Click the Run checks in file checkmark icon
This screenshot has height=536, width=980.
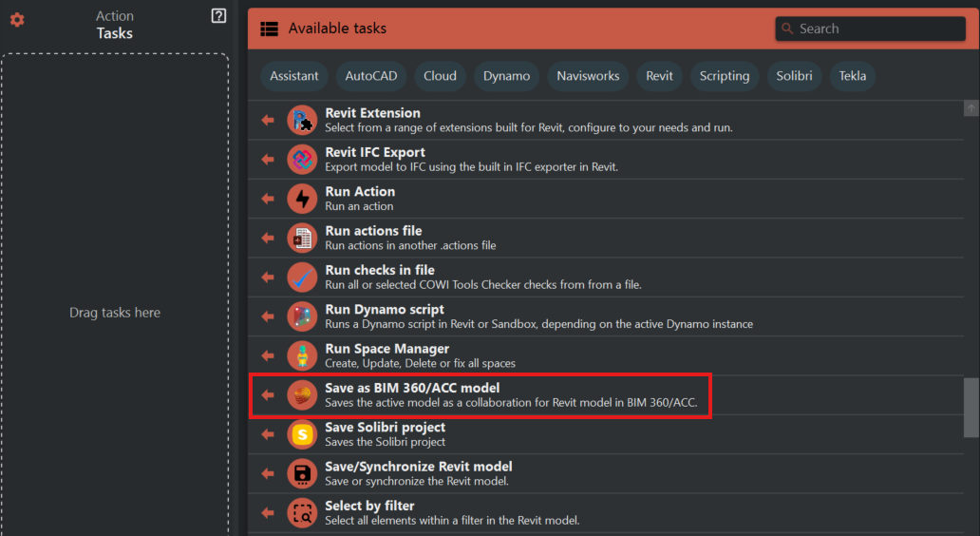click(302, 277)
